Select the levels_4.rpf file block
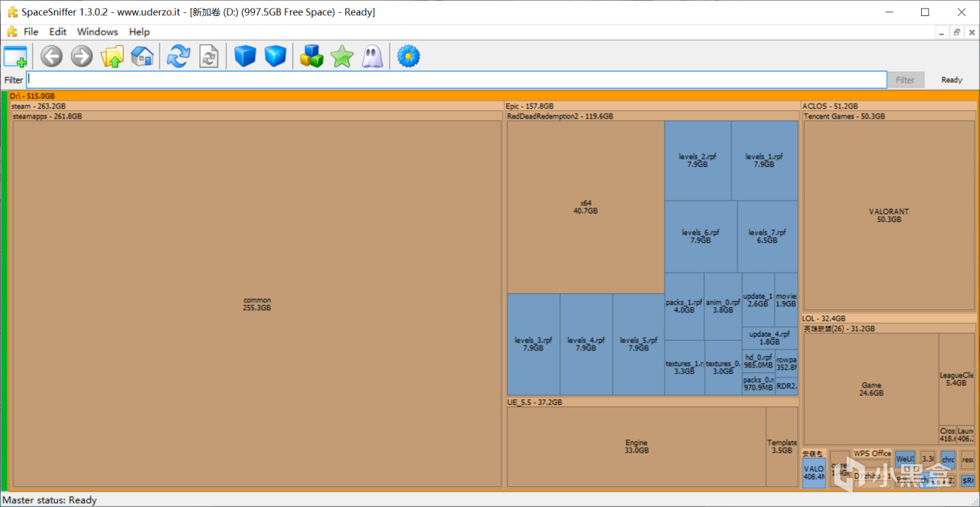This screenshot has height=507, width=980. tap(586, 344)
